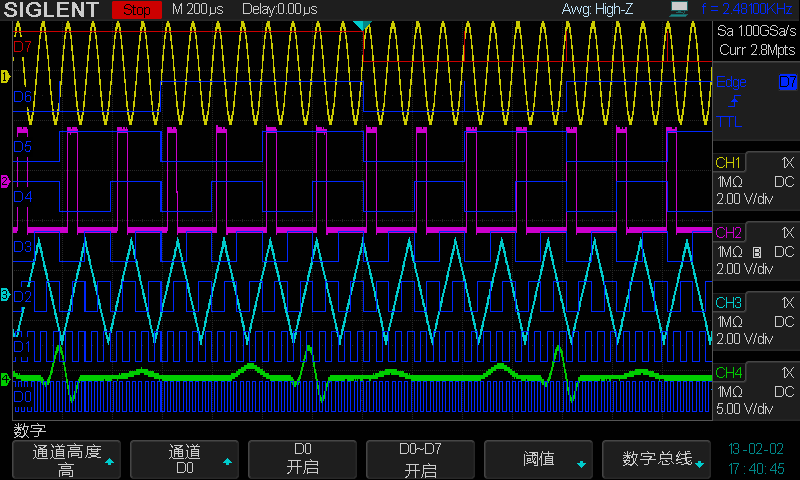Select the yellow channel 1 ground marker
The image size is (800, 480).
5,76
